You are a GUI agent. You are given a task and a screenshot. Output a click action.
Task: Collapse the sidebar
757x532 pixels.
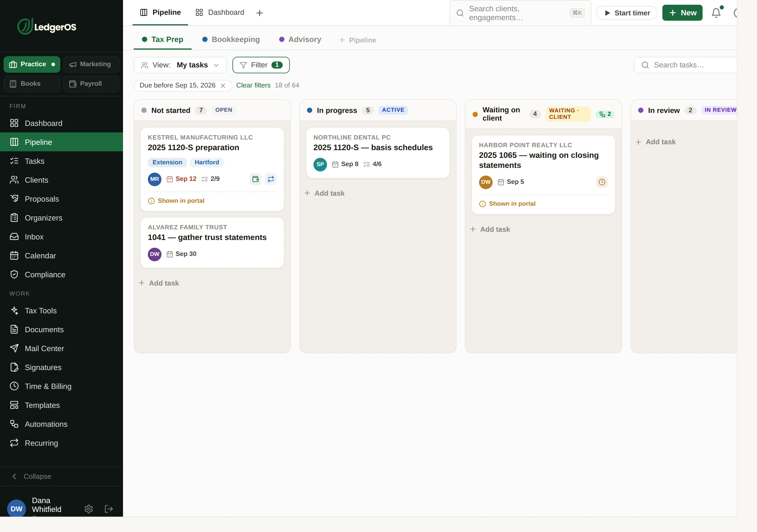coord(61,476)
